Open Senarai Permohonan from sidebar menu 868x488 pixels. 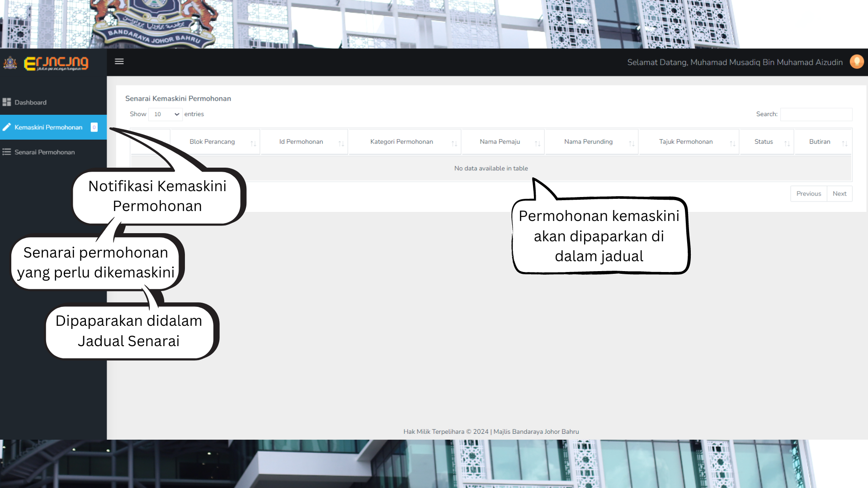pyautogui.click(x=44, y=152)
